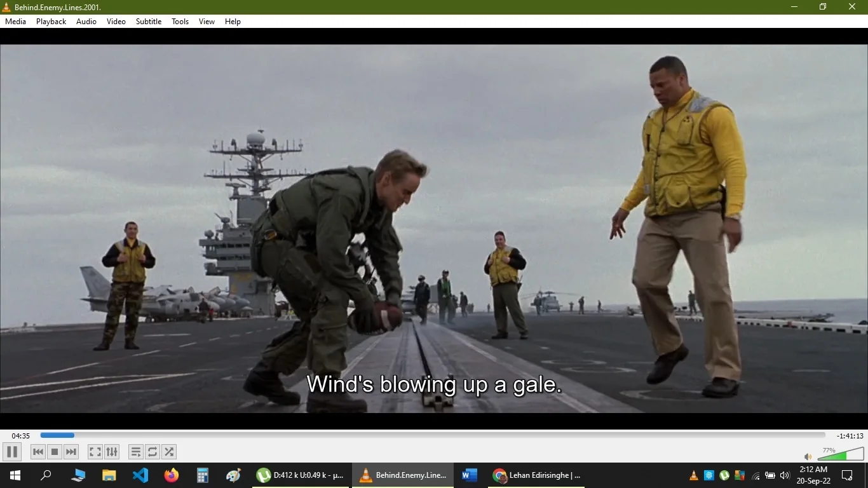Minimize the VLC window
Viewport: 868px width, 488px height.
794,7
